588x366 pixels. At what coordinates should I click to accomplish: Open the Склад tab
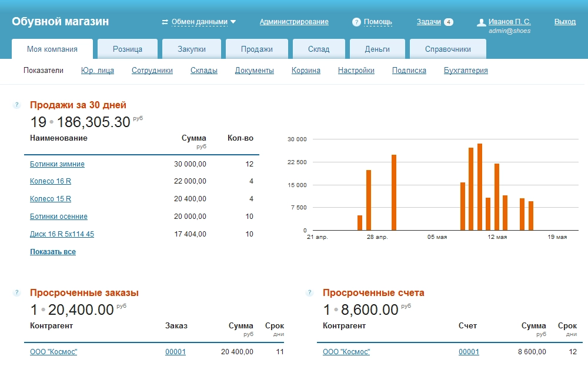point(318,49)
